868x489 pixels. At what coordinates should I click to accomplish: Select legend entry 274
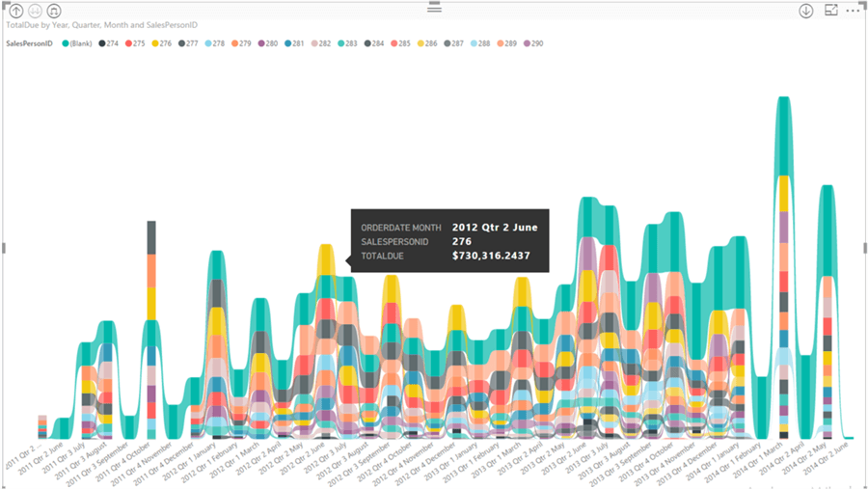(108, 43)
